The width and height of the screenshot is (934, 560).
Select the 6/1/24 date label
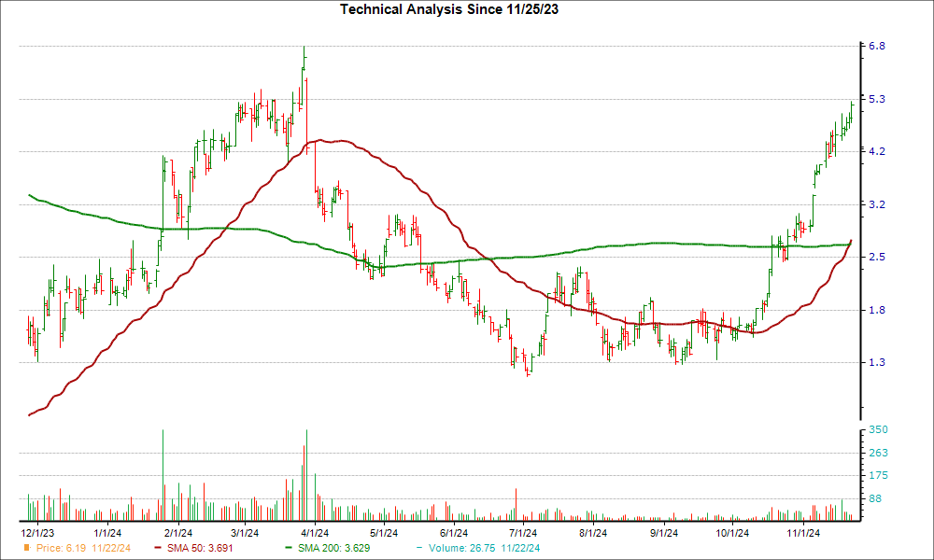454,533
